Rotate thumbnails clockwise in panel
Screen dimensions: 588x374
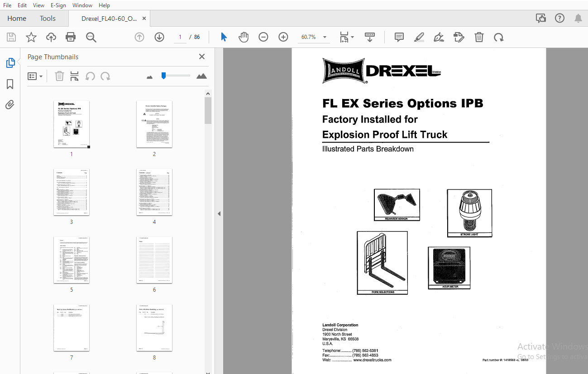[x=105, y=76]
